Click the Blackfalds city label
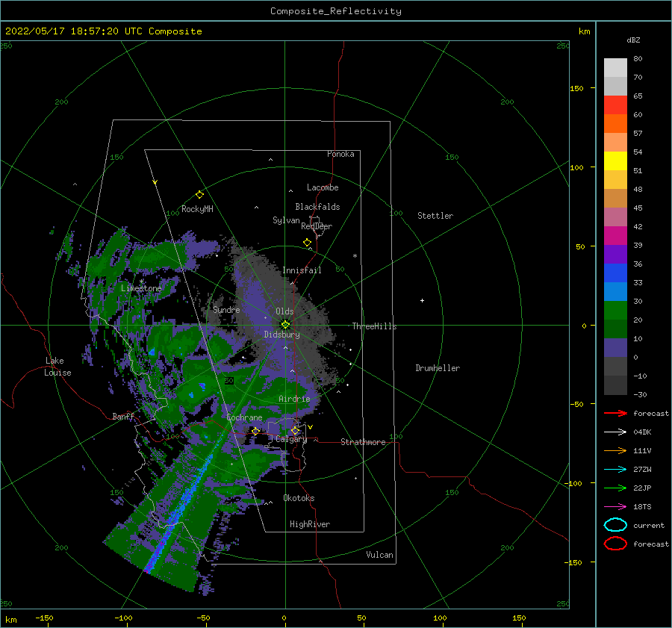672x628 pixels. point(317,207)
